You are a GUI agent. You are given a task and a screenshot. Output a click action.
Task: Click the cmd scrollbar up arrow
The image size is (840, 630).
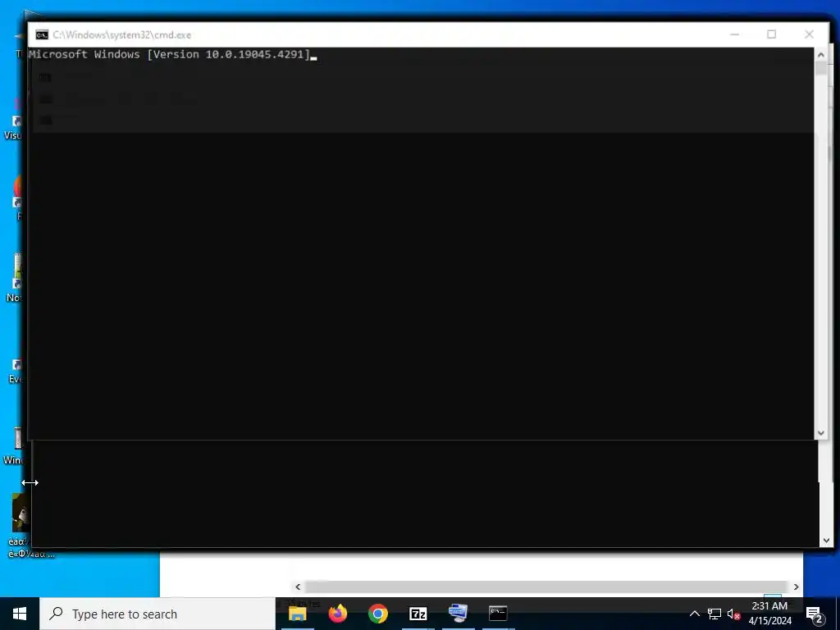click(x=820, y=54)
